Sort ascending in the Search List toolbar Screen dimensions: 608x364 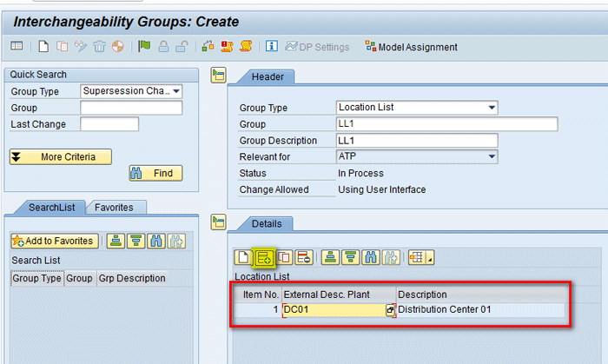coord(116,241)
